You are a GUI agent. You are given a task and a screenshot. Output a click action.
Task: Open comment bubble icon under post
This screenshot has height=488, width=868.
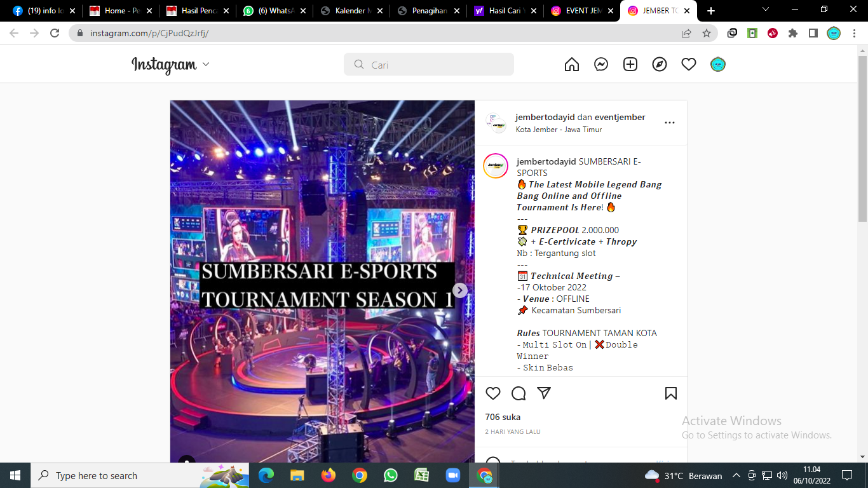click(519, 393)
